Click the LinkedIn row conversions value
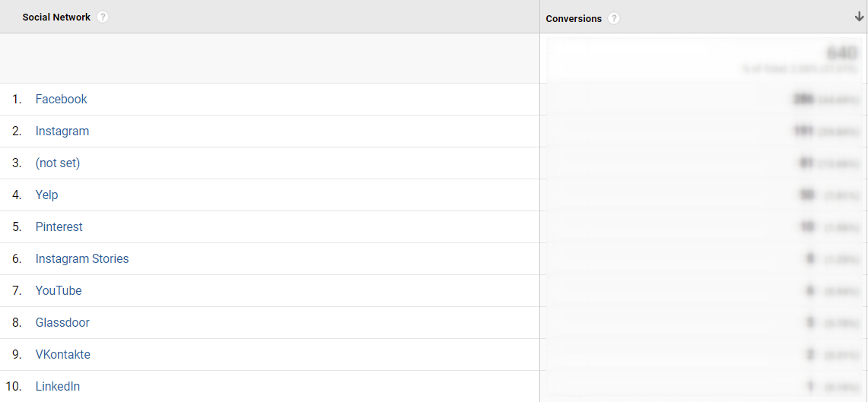 810,387
